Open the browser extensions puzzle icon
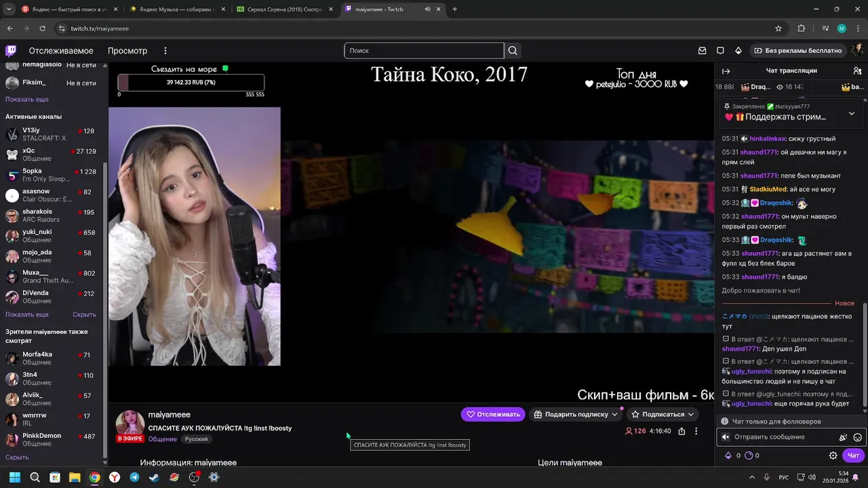Viewport: 868px width, 488px height. click(x=802, y=28)
